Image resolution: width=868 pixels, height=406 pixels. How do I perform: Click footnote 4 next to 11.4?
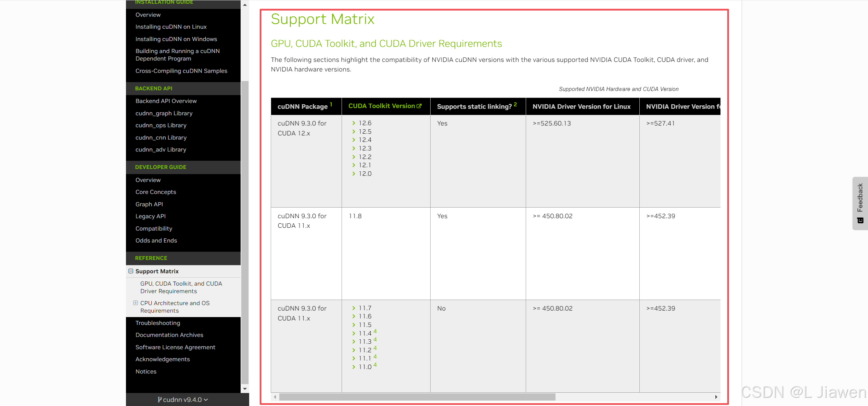click(375, 331)
